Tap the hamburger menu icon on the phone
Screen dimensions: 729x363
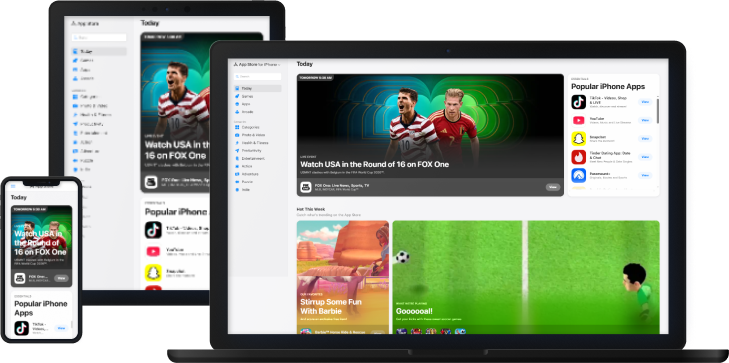point(13,186)
